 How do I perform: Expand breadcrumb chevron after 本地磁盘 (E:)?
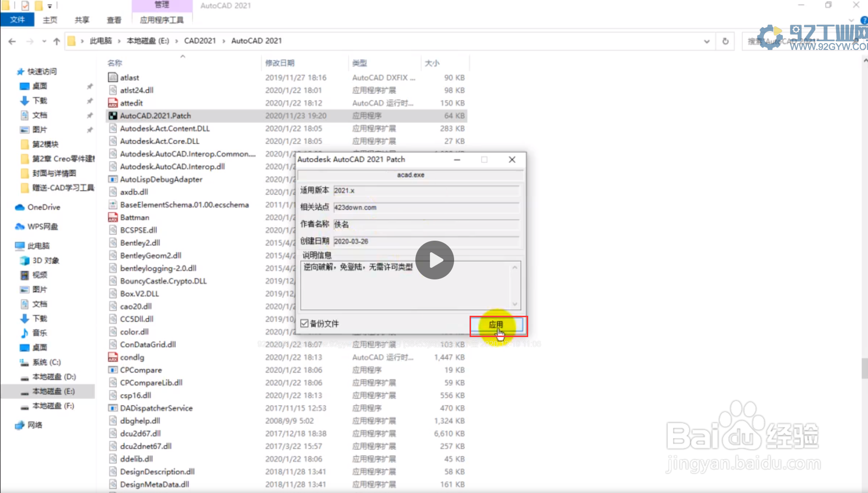(177, 41)
